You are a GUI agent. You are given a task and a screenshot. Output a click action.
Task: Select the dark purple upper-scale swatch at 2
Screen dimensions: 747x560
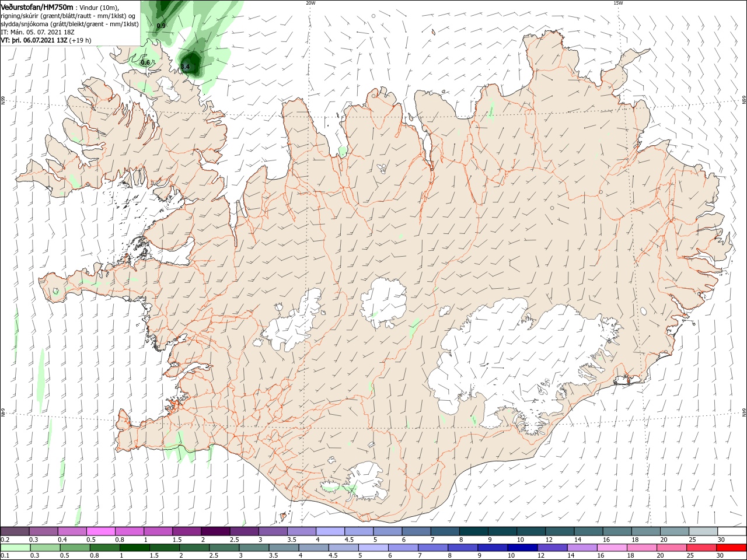(x=215, y=531)
